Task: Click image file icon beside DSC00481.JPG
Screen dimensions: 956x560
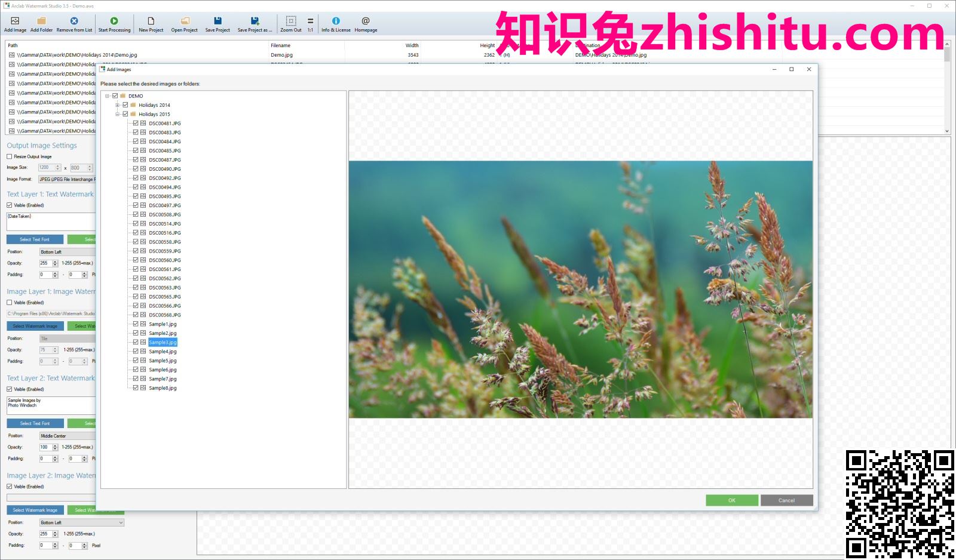Action: tap(143, 124)
